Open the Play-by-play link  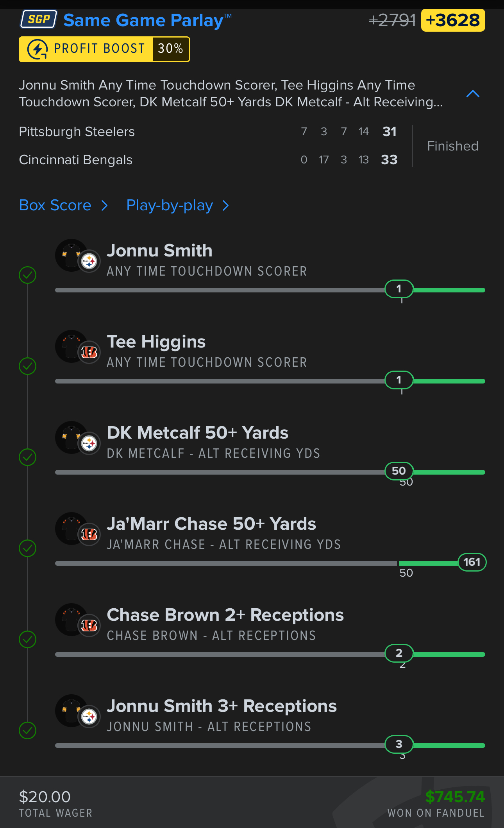coord(170,206)
